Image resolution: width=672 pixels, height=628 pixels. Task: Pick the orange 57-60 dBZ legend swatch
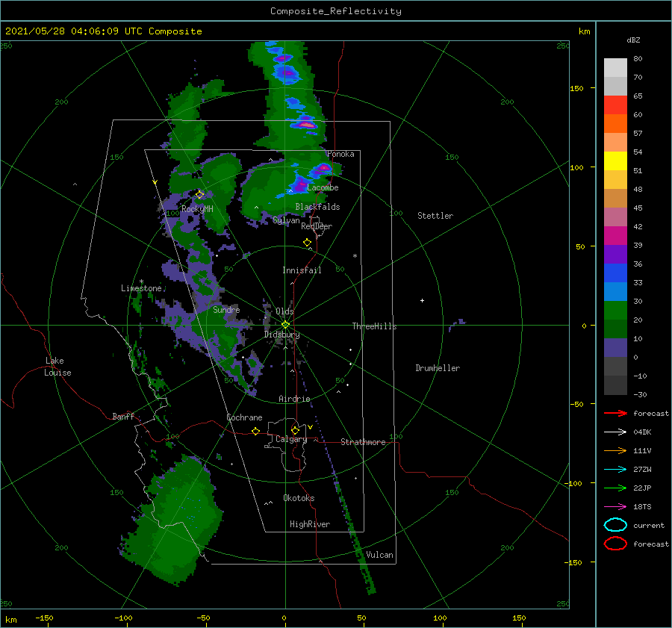(615, 124)
